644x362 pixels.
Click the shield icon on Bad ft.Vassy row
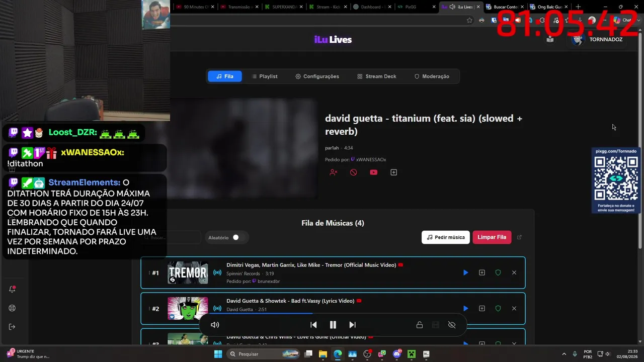pos(498,308)
